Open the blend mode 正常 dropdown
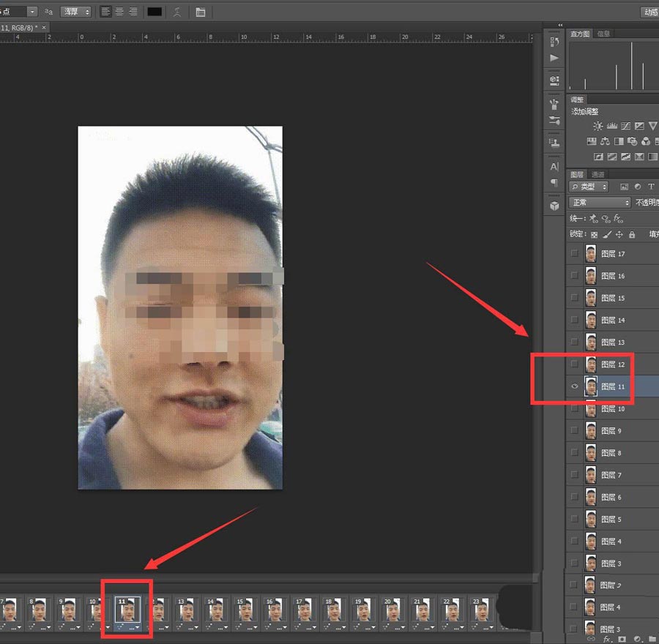659x644 pixels. (600, 203)
